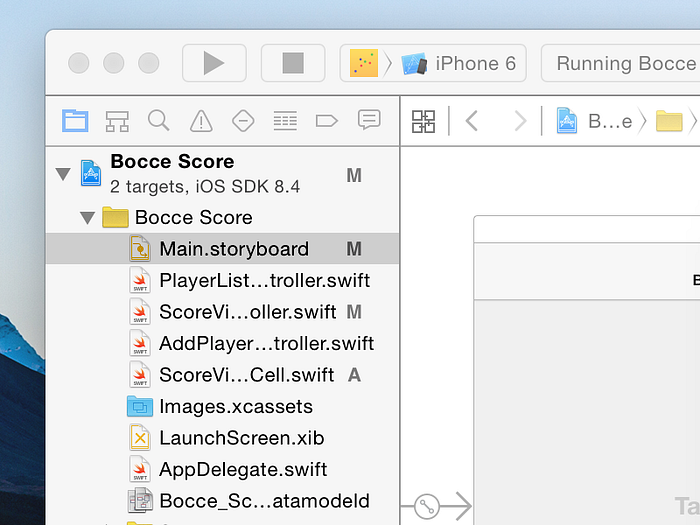The height and width of the screenshot is (525, 700).
Task: Open the related items grid menu
Action: coord(423,121)
